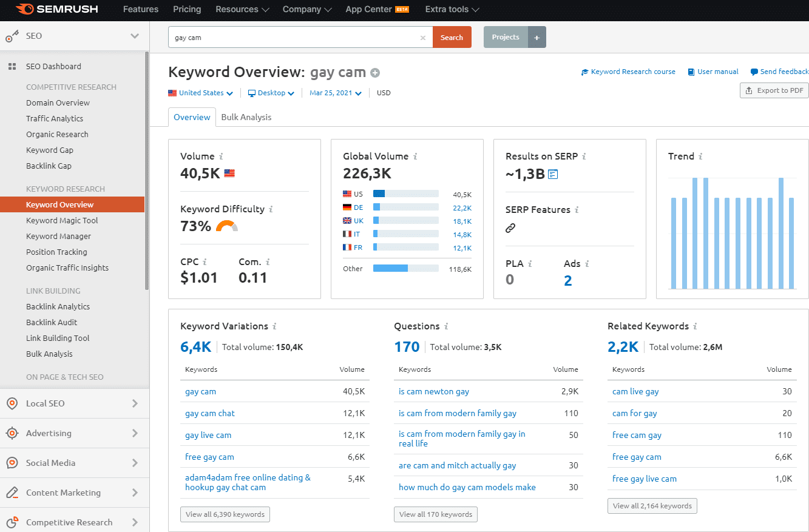Click the Semrush logo icon

[24, 10]
